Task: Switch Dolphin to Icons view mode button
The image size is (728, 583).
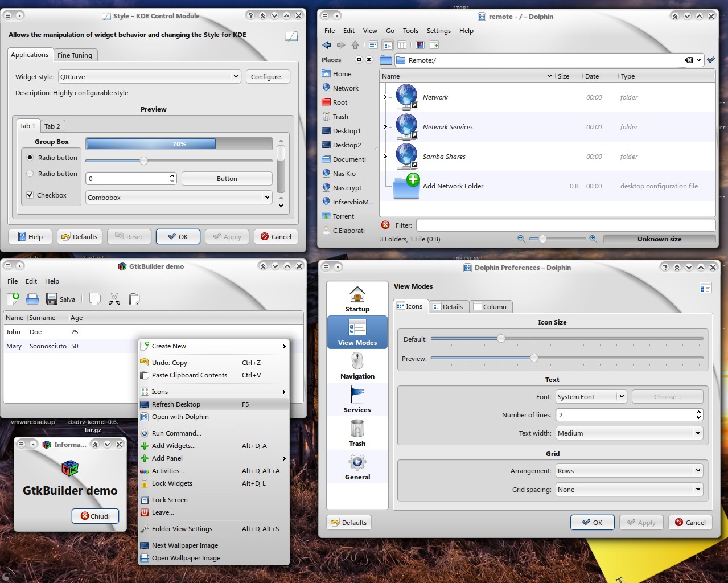Action: (x=373, y=45)
